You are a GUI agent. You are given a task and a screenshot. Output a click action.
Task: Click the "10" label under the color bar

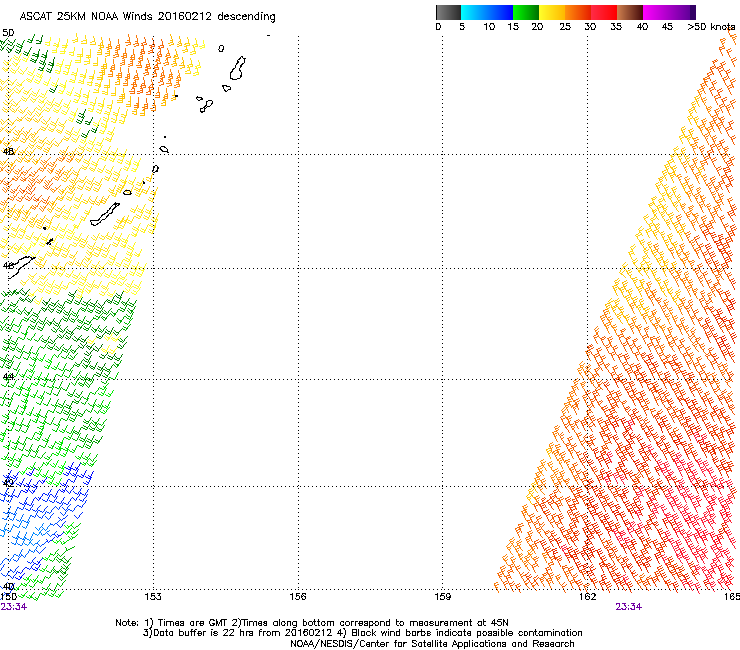click(x=489, y=27)
